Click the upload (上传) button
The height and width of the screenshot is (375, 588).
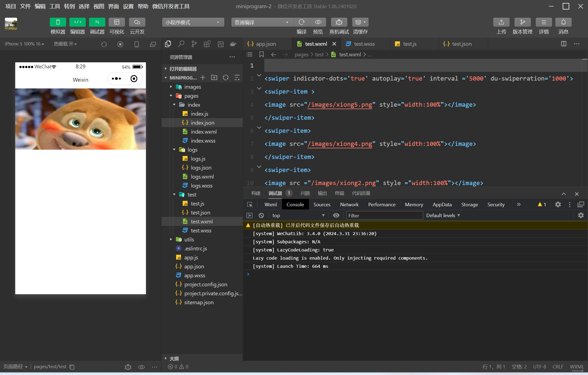tap(501, 22)
